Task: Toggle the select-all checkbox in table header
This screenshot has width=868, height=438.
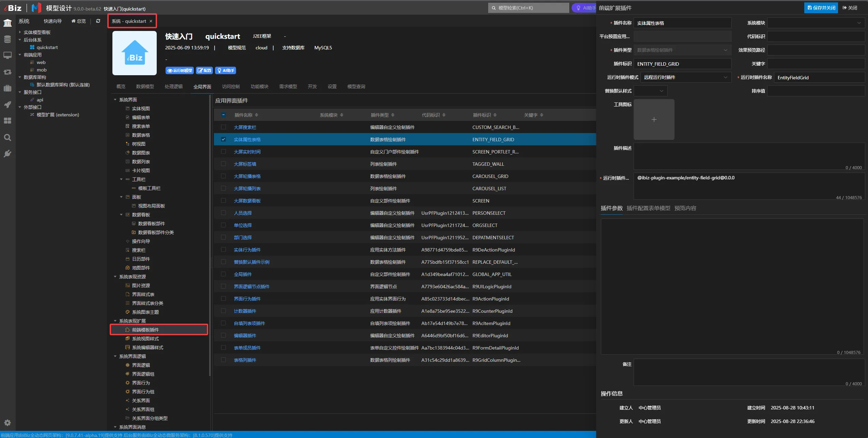Action: [x=223, y=115]
